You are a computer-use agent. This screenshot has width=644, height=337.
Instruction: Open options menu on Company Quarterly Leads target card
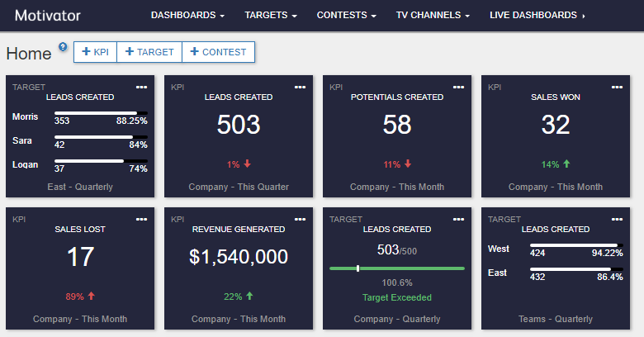[x=458, y=219]
